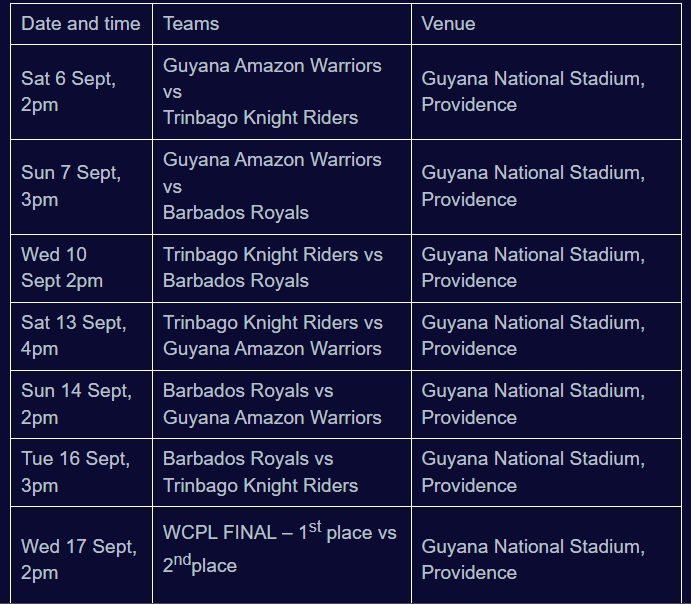Viewport: 691px width, 604px height.
Task: Click the 'Sat 13 Sept, 4pm' cell
Action: (x=81, y=336)
